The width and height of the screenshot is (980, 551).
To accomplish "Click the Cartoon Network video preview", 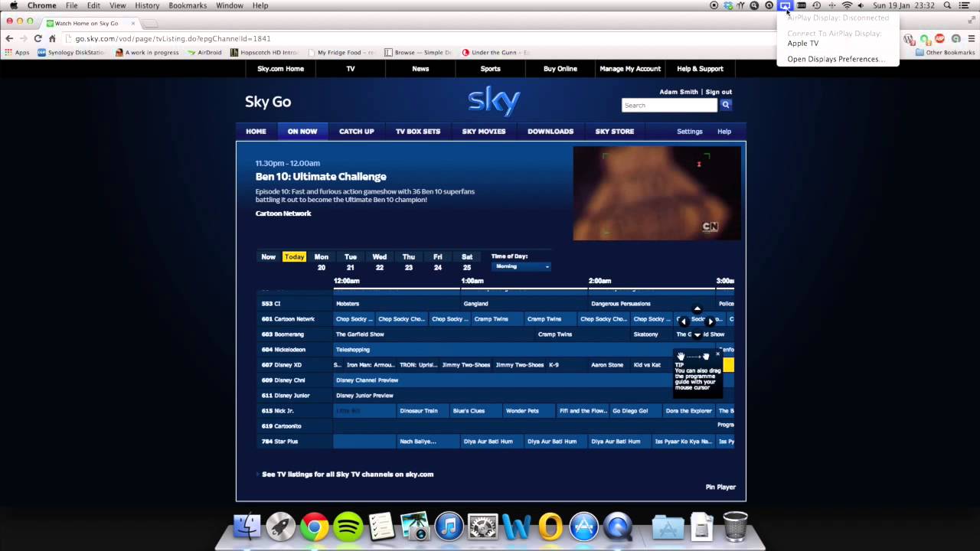I will (657, 194).
